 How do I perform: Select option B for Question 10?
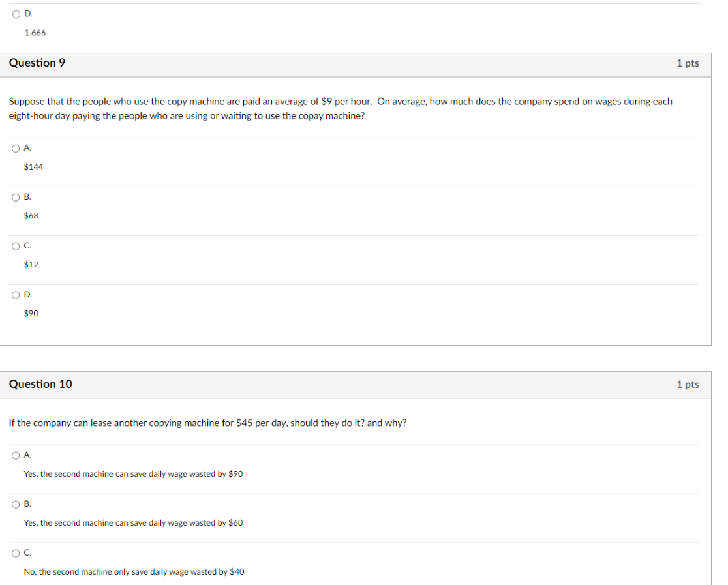pyautogui.click(x=16, y=504)
